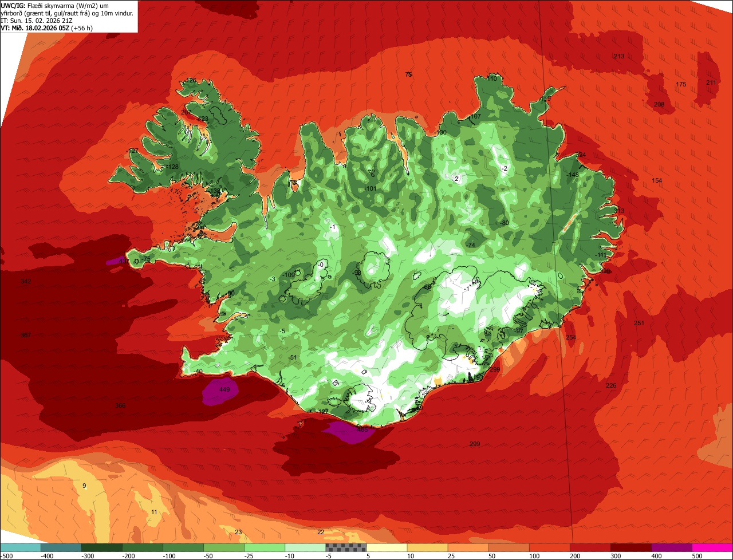Click the red 200 to 300 legend swatch
Image resolution: width=733 pixels, height=560 pixels.
coord(590,547)
